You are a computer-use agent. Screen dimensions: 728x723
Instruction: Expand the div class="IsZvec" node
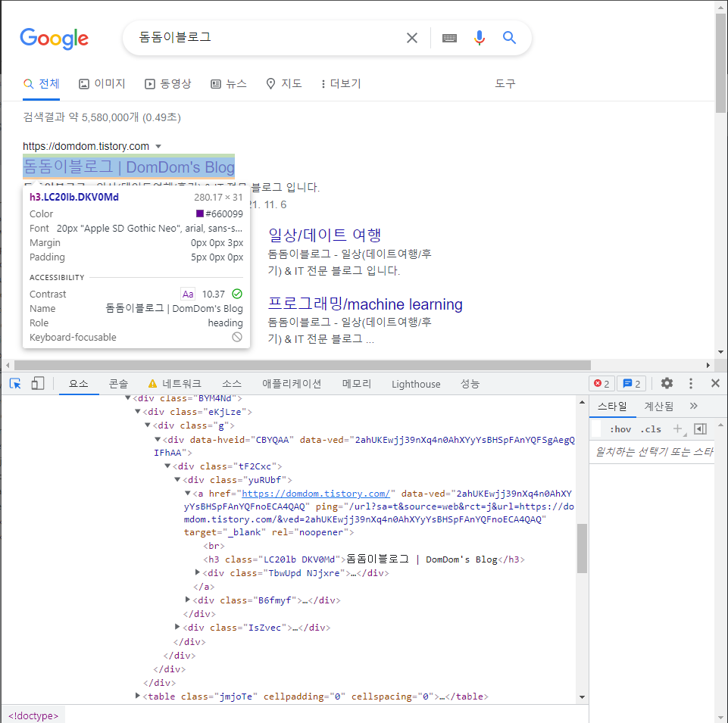177,627
